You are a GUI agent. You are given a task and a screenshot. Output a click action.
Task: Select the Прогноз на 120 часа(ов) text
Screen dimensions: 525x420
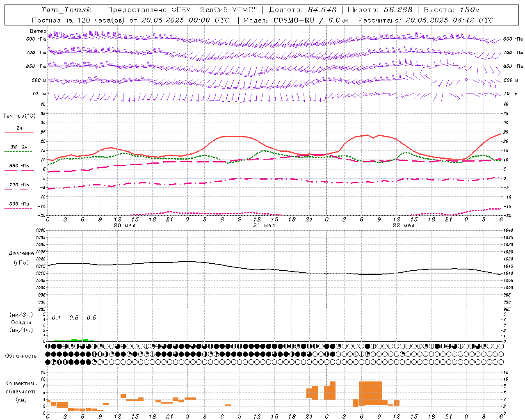[79, 20]
